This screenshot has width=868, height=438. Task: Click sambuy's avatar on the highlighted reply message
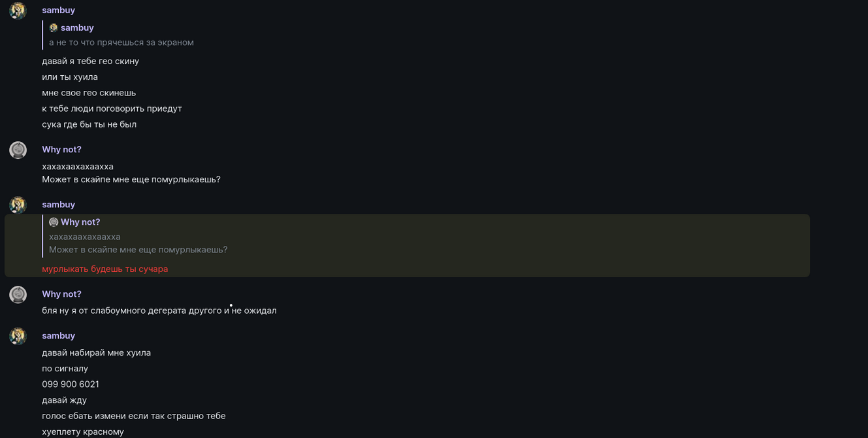pyautogui.click(x=18, y=205)
